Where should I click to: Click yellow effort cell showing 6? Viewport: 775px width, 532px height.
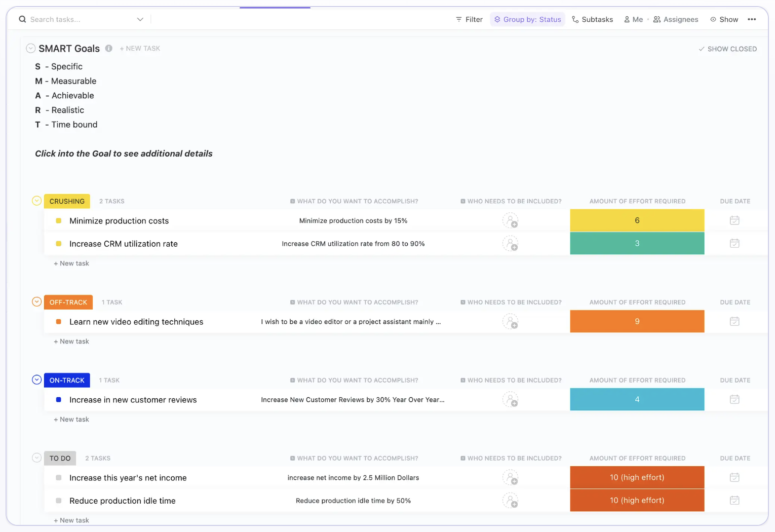point(637,220)
